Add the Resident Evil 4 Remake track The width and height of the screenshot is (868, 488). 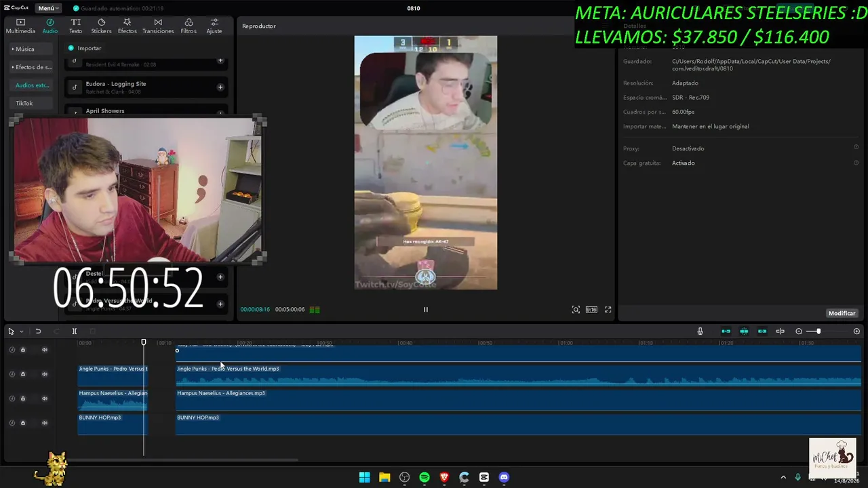[x=220, y=60]
